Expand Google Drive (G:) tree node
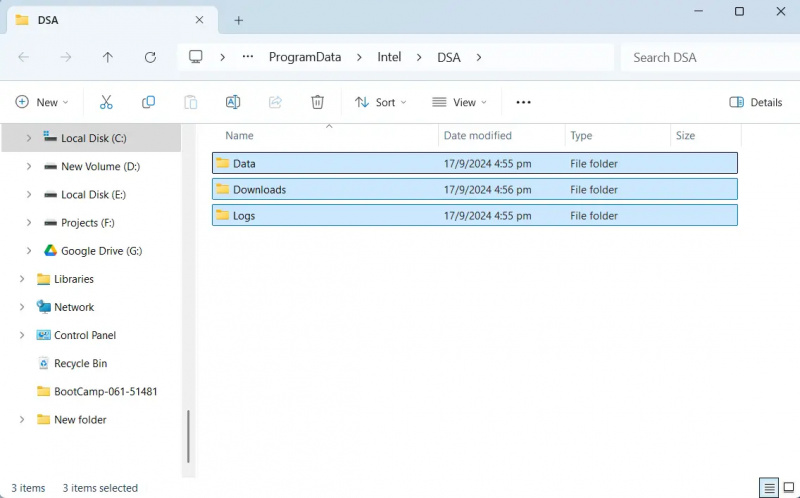The image size is (800, 498). [29, 251]
